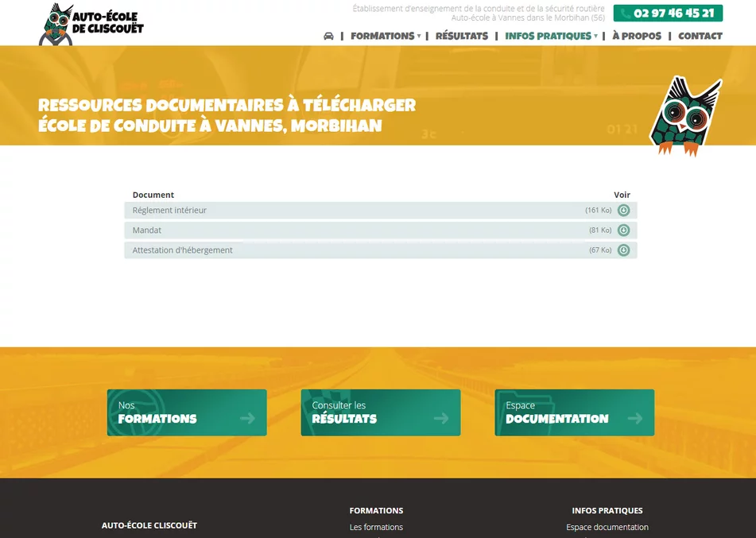Click the arrow on Espace Documentation tile
The width and height of the screenshot is (756, 538).
635,418
